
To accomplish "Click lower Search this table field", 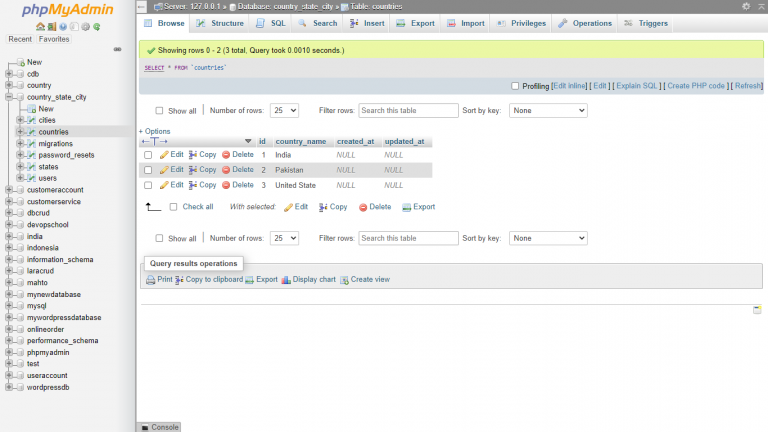I will click(x=408, y=238).
